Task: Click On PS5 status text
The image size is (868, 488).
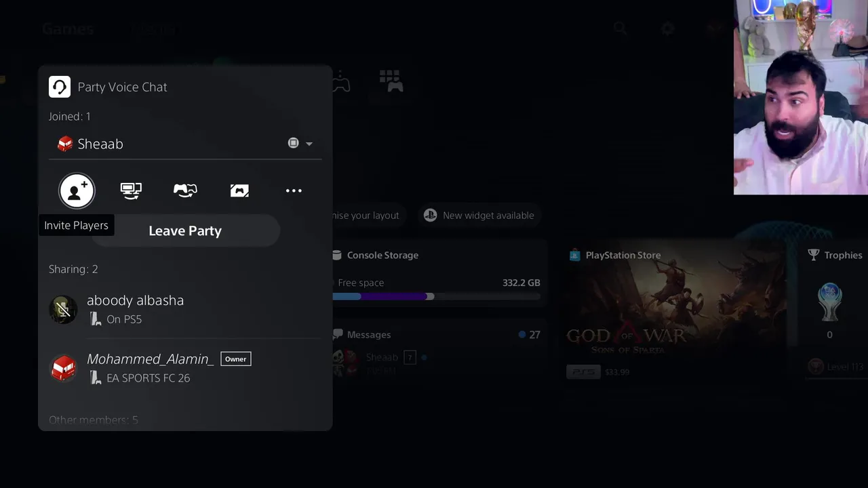Action: [124, 319]
